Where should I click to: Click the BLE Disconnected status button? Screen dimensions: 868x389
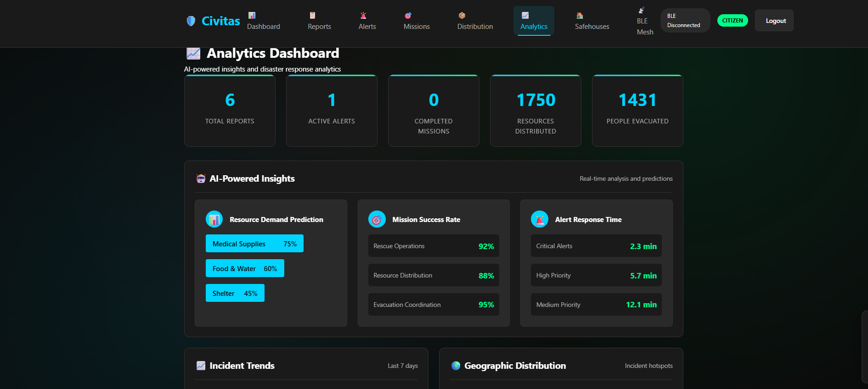[685, 21]
